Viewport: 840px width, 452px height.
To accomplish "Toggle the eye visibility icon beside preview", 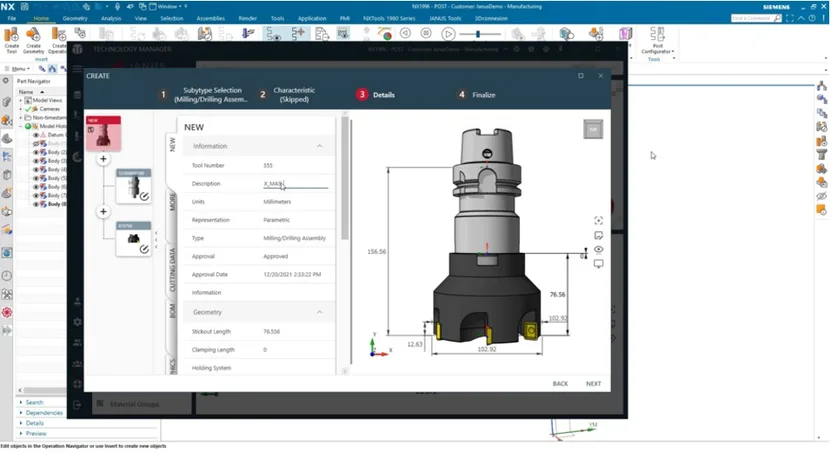I will click(598, 249).
